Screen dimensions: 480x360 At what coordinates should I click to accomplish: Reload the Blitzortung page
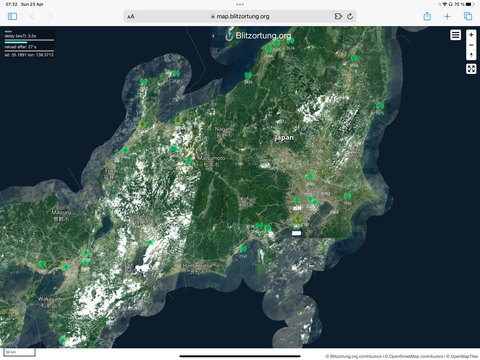350,16
